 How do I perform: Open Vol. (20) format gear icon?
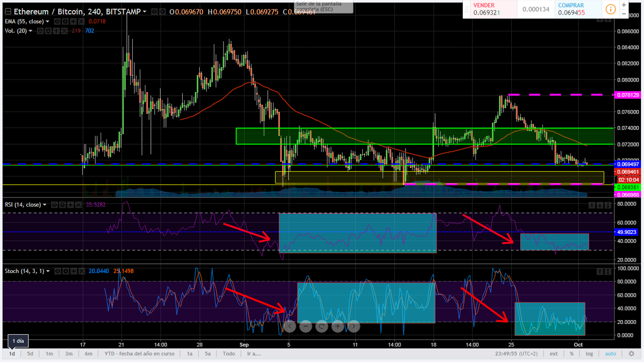48,31
